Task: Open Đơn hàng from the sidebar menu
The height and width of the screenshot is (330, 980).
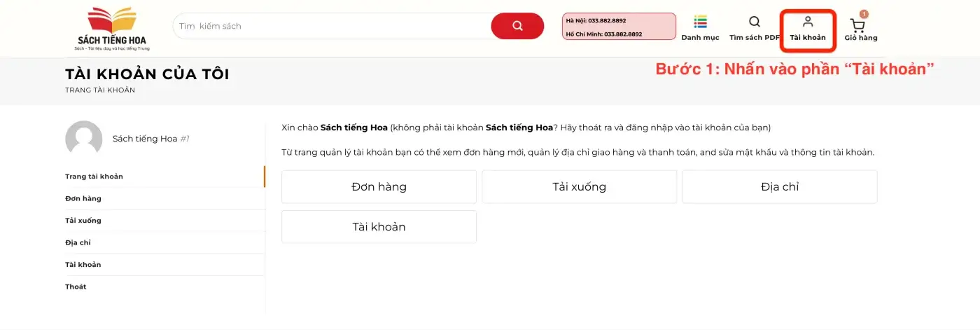Action: click(x=83, y=198)
